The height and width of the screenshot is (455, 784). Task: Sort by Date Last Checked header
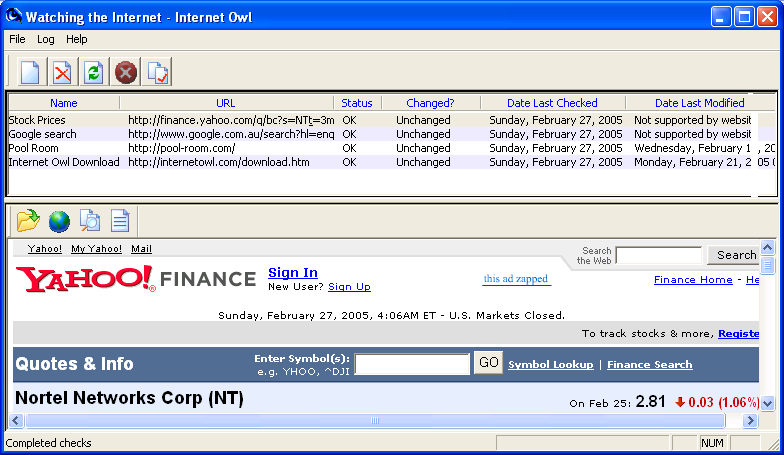tap(552, 103)
